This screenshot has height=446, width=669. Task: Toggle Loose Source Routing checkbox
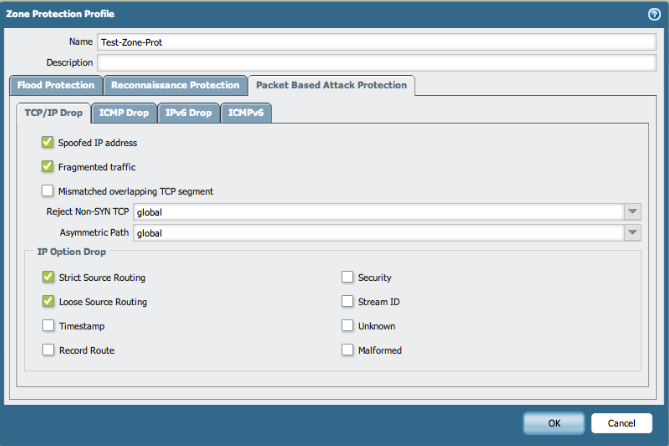pyautogui.click(x=48, y=301)
